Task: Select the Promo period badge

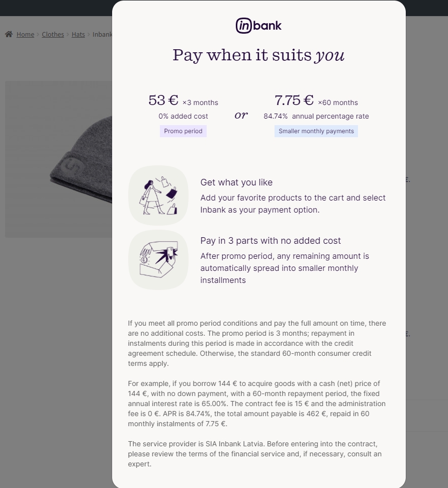Action: [x=183, y=131]
